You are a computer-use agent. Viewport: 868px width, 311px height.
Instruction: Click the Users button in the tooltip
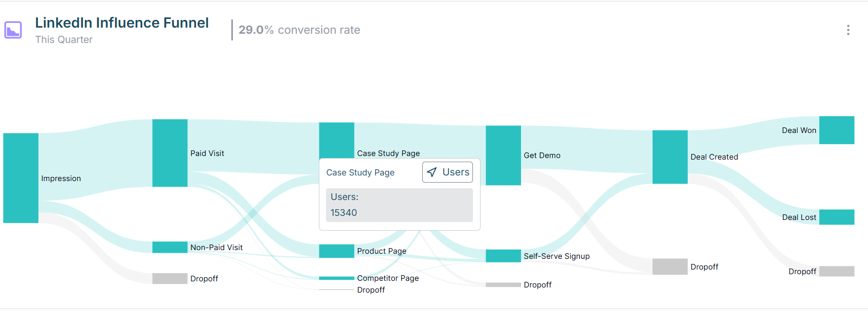pyautogui.click(x=447, y=172)
